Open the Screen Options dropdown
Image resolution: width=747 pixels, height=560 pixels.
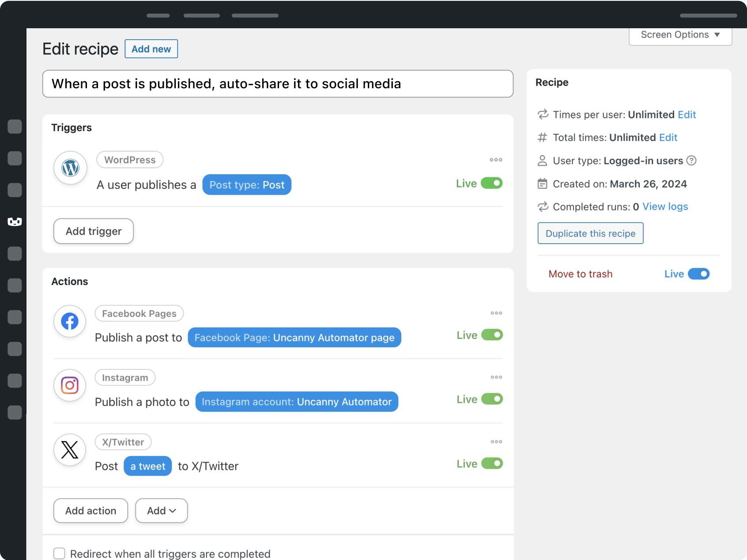click(x=679, y=35)
